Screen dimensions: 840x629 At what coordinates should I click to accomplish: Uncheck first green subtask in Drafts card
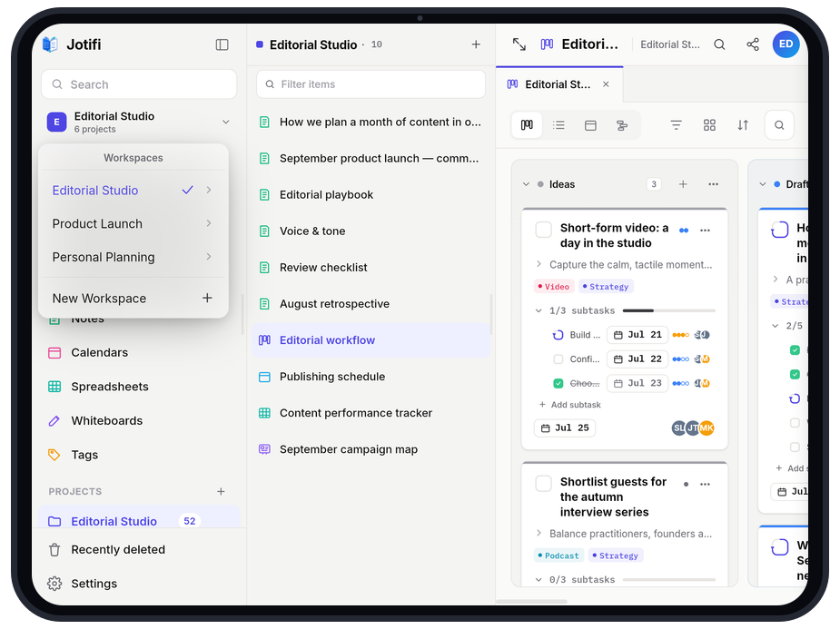[795, 350]
